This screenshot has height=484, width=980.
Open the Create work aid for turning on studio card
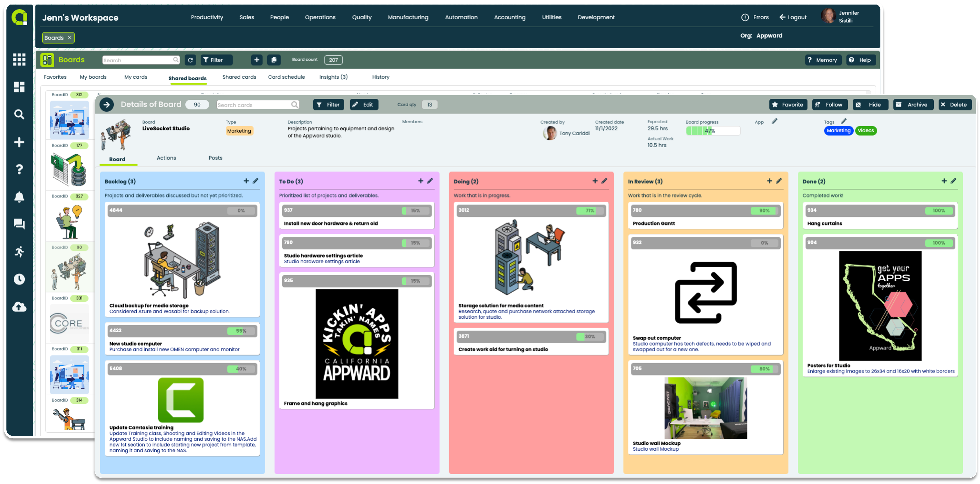(x=531, y=342)
